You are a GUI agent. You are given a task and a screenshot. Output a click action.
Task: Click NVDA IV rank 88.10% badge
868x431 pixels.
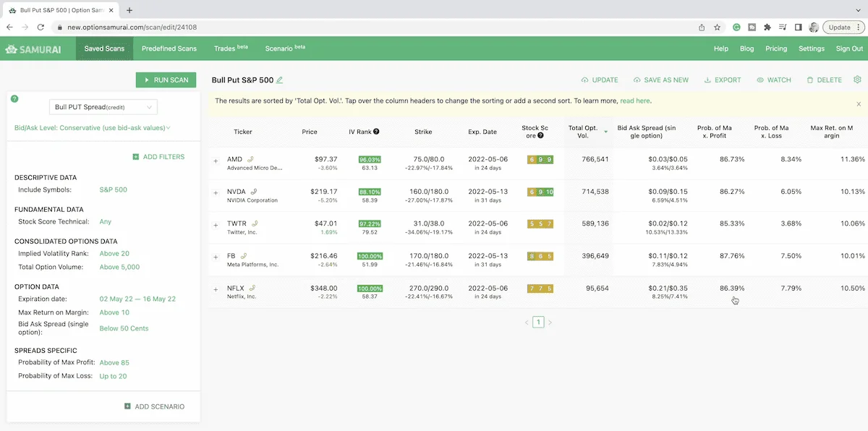pos(370,192)
